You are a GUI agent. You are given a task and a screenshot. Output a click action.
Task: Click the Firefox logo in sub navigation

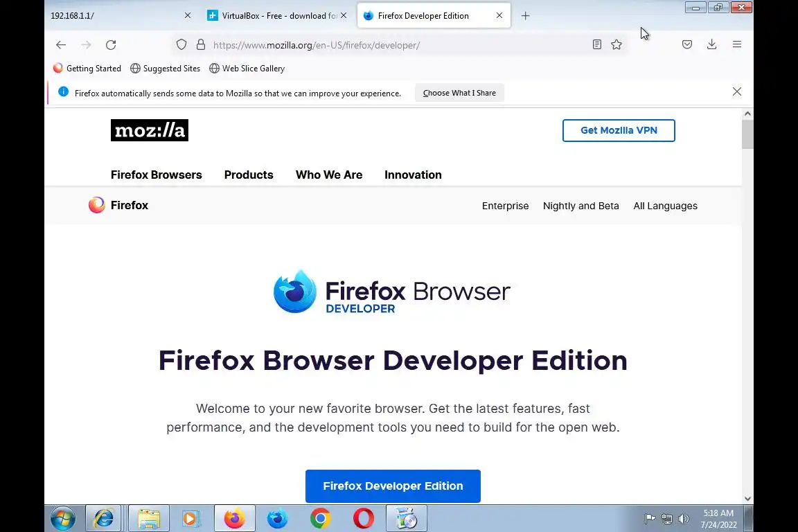pyautogui.click(x=118, y=205)
